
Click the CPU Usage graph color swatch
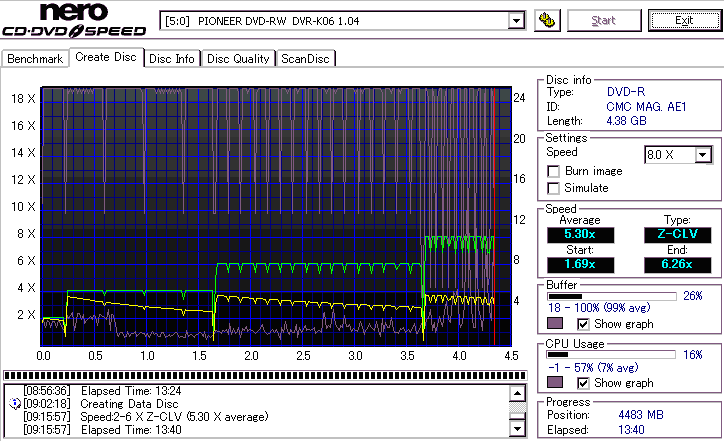[x=555, y=382]
